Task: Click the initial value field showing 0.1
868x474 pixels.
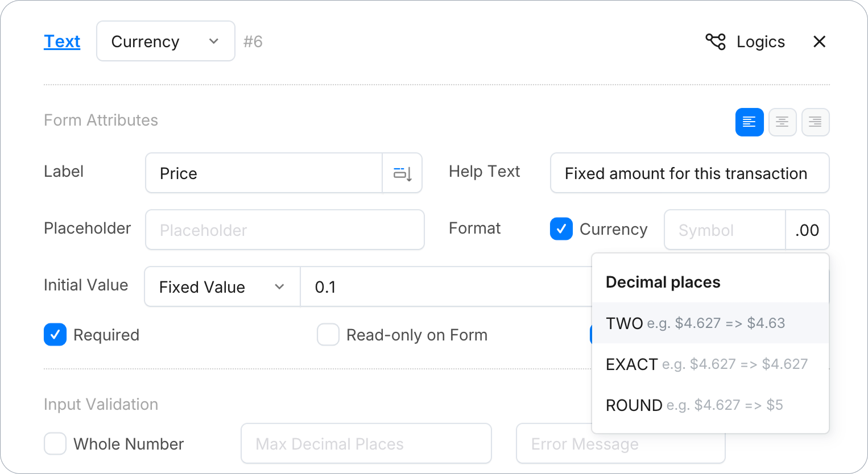Action: tap(446, 287)
